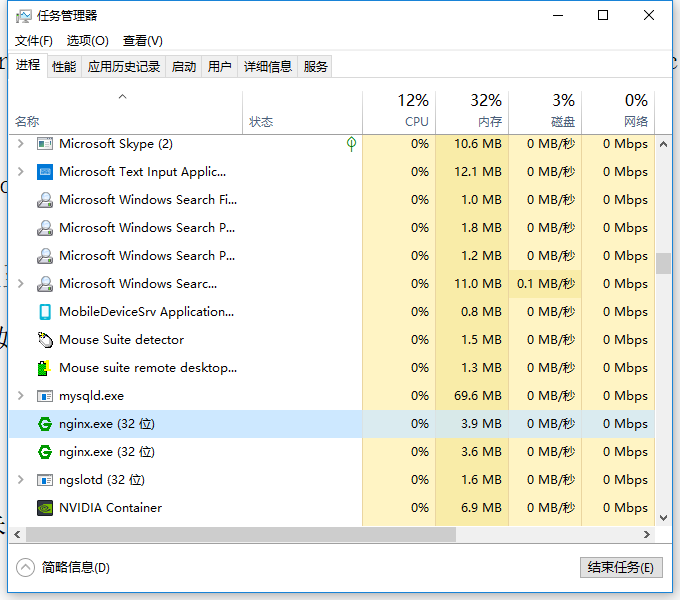Click the expandable Microsoft Windows Searc... icon
680x600 pixels.
pos(45,284)
